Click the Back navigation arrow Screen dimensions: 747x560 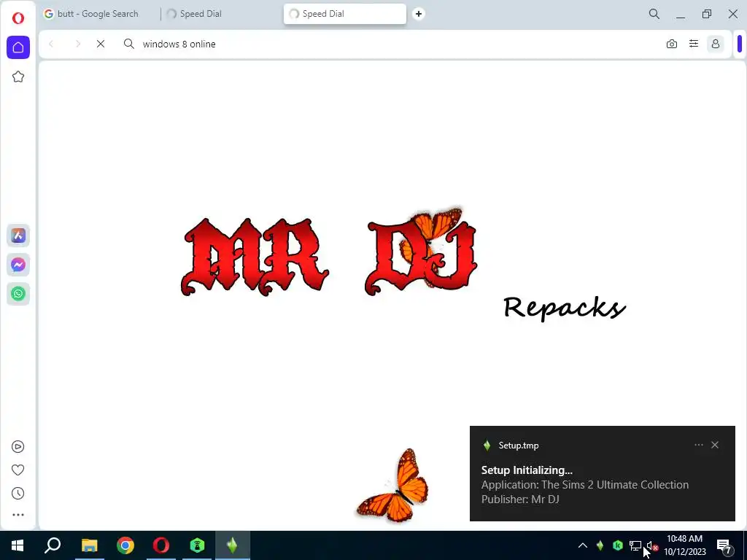(51, 44)
